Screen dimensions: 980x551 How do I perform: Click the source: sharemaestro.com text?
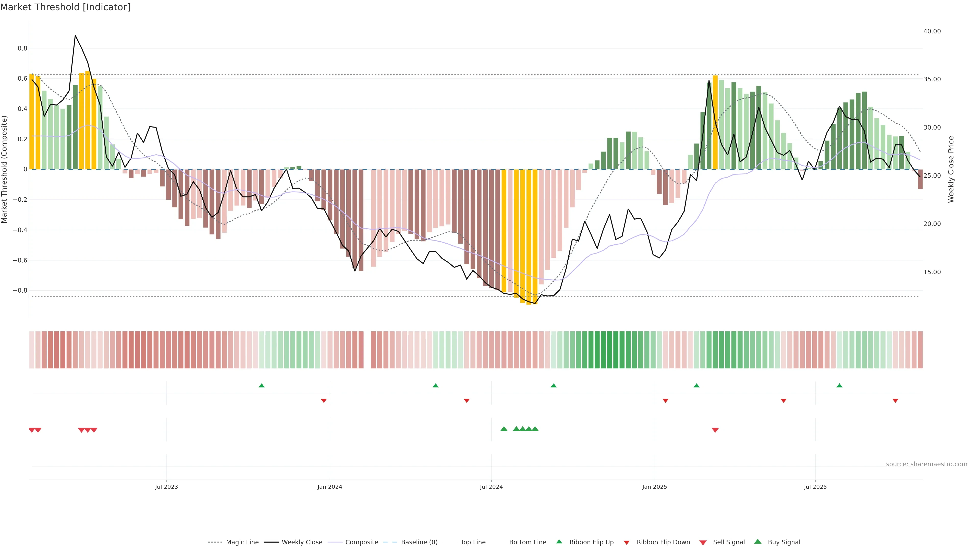point(926,464)
